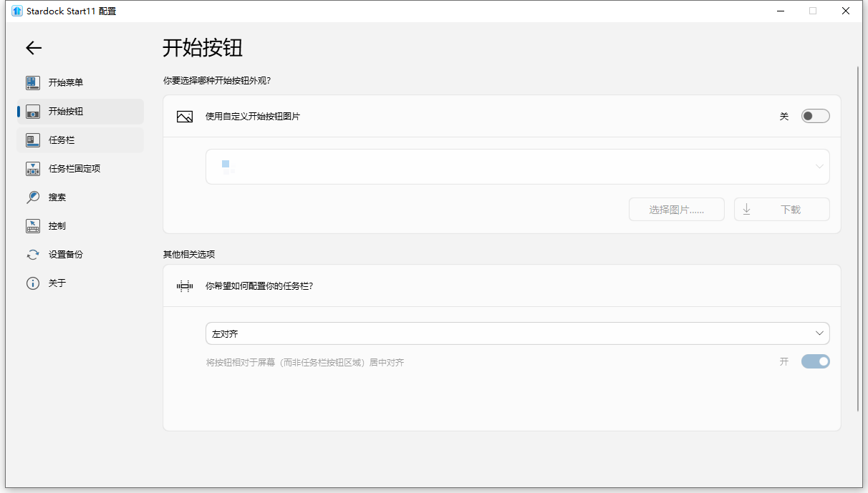Click the custom image picture icon
The image size is (868, 493).
click(x=184, y=115)
